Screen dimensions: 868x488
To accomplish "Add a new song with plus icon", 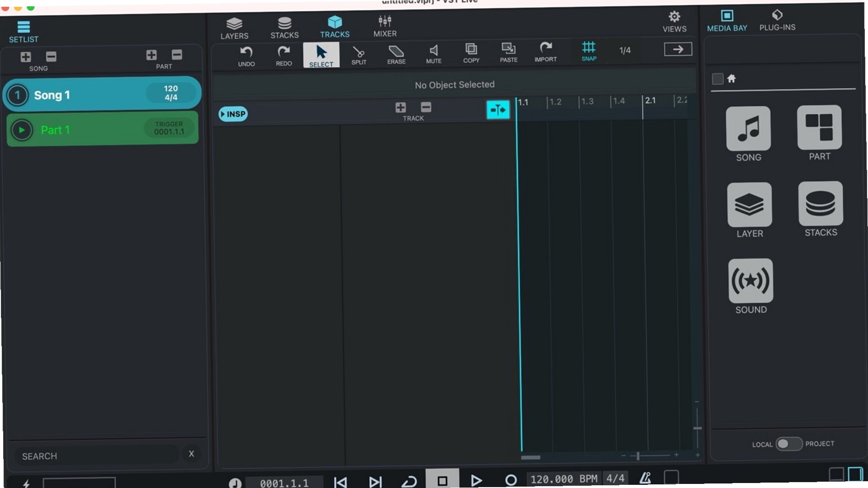I will [26, 57].
